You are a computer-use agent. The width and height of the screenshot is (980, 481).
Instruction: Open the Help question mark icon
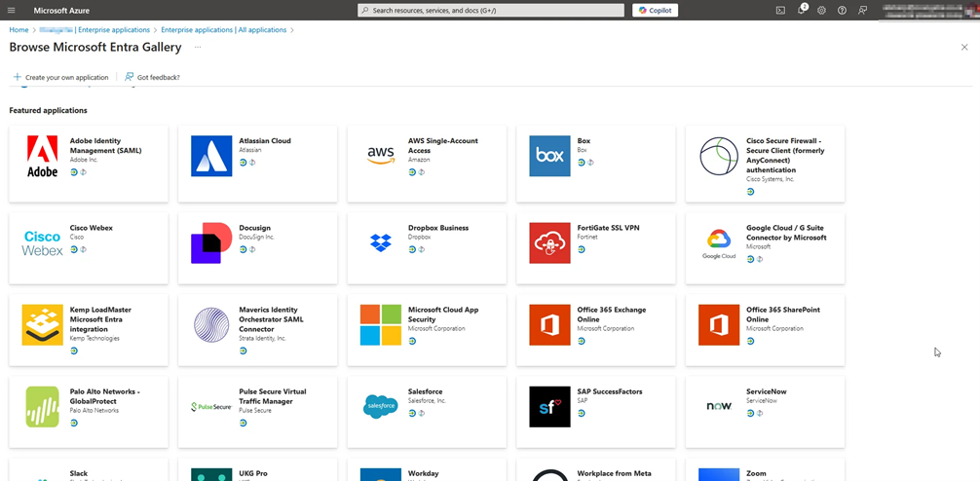(842, 10)
